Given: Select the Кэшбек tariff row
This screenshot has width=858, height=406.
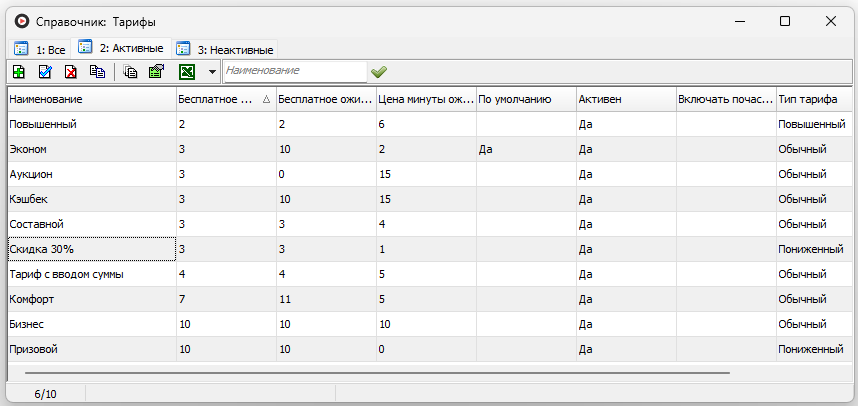Looking at the screenshot, I should (x=430, y=199).
